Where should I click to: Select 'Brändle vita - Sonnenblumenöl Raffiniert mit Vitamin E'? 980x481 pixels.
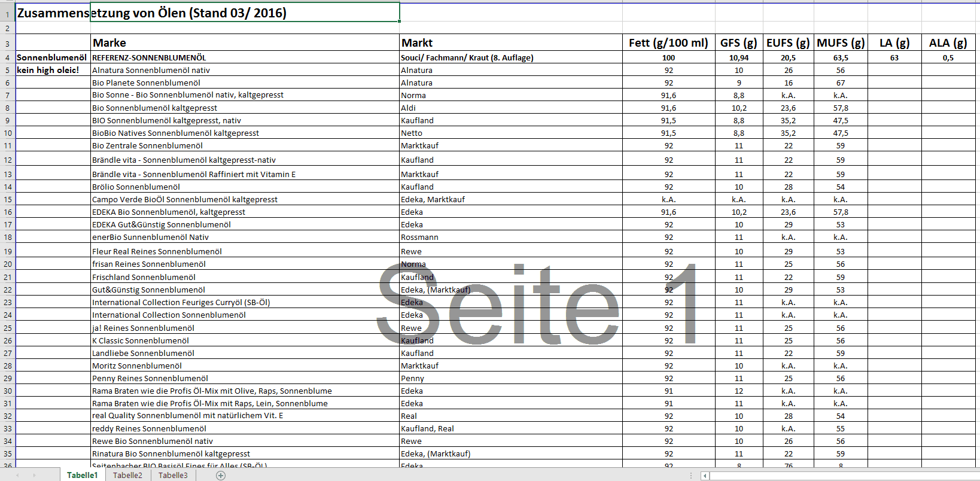(245, 174)
